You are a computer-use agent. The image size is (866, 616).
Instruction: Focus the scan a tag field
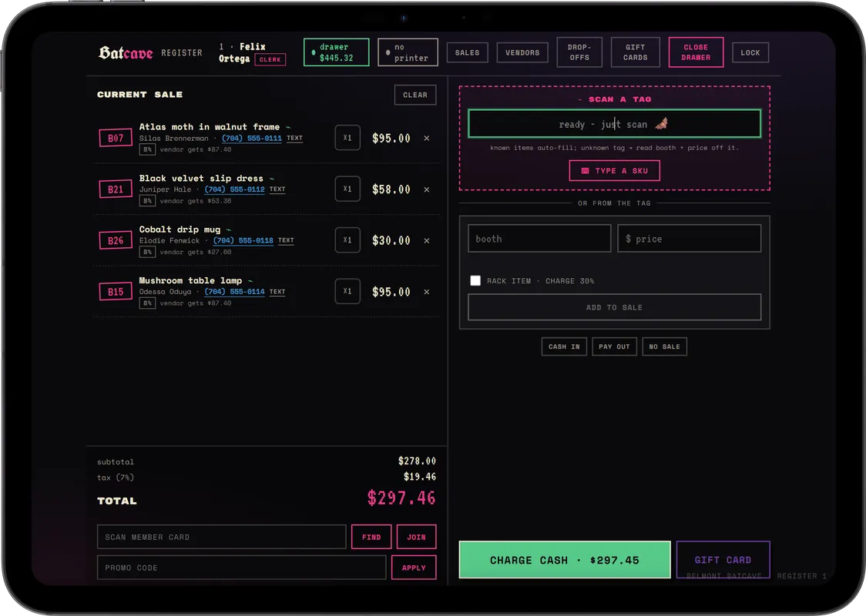pos(614,124)
